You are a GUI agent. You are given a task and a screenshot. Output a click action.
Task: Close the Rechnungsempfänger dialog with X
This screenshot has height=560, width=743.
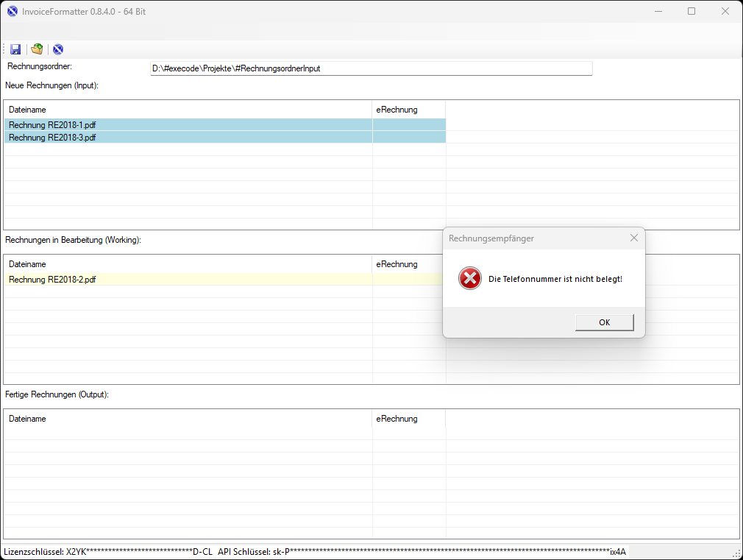tap(634, 238)
